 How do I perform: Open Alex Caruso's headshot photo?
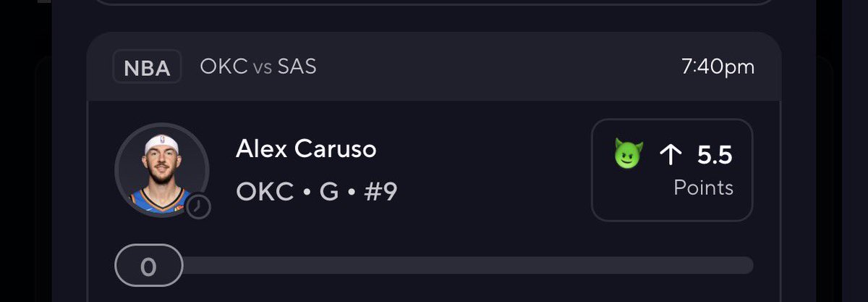[162, 169]
